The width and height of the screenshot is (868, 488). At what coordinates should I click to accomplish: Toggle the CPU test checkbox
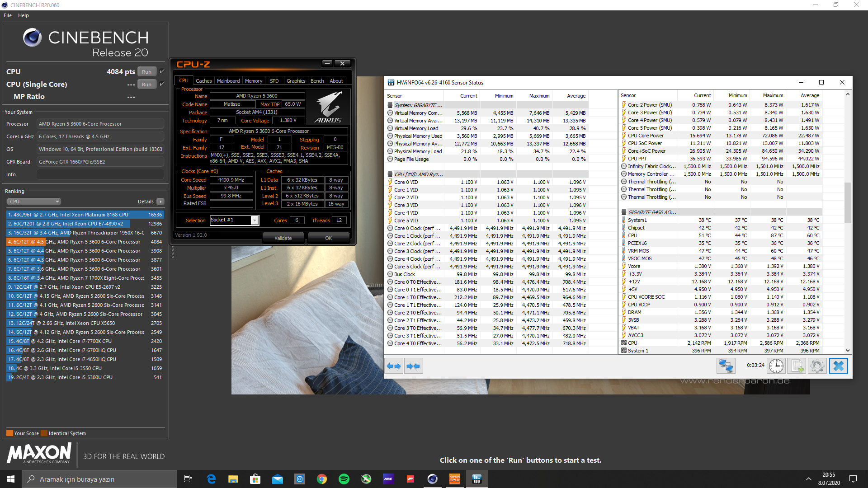[162, 71]
